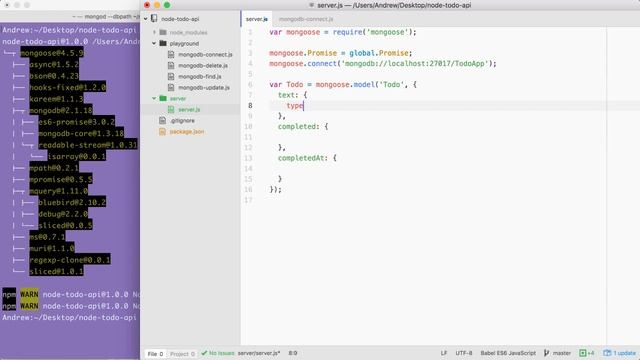
Task: Click the LF line ending selector
Action: (x=444, y=353)
